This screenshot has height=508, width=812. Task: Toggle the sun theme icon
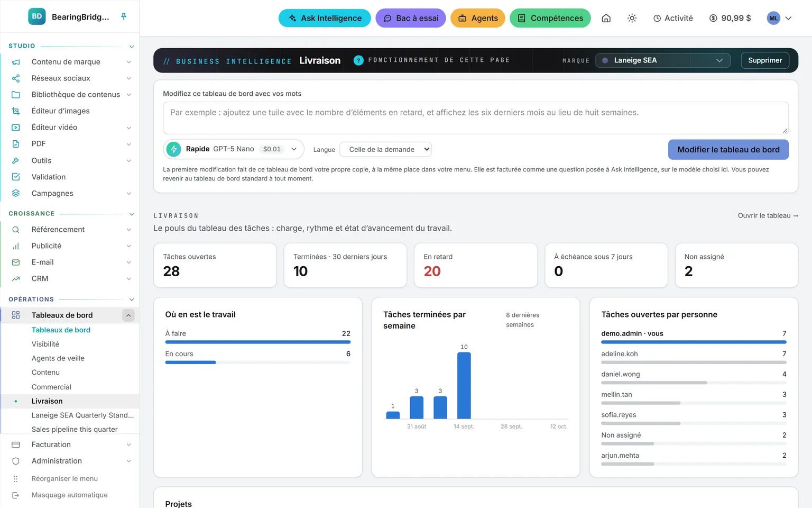coord(632,18)
